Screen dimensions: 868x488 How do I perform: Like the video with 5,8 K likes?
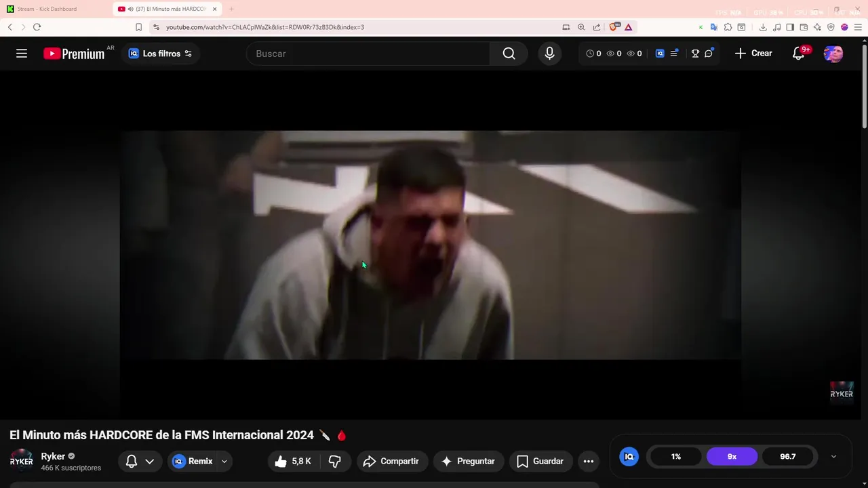click(x=293, y=461)
